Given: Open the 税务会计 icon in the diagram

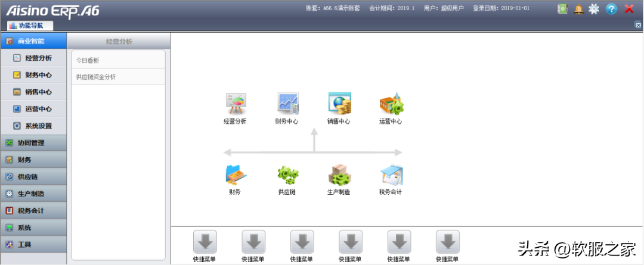Looking at the screenshot, I should [x=391, y=174].
